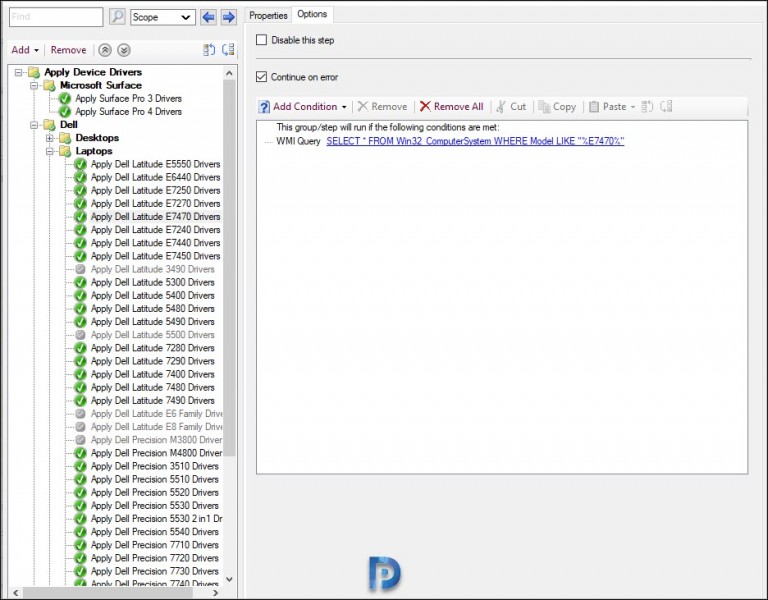Open the Paste dropdown arrow
This screenshot has width=768, height=600.
click(632, 107)
